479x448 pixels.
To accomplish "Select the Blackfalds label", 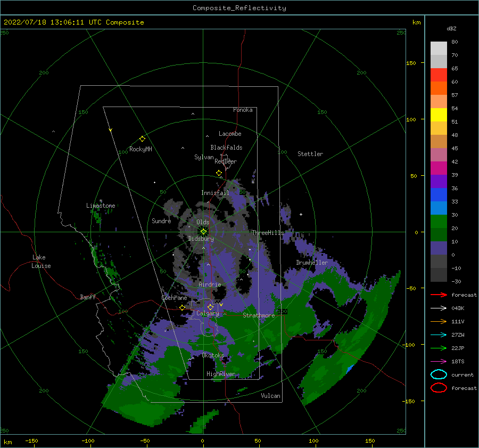I will [226, 148].
